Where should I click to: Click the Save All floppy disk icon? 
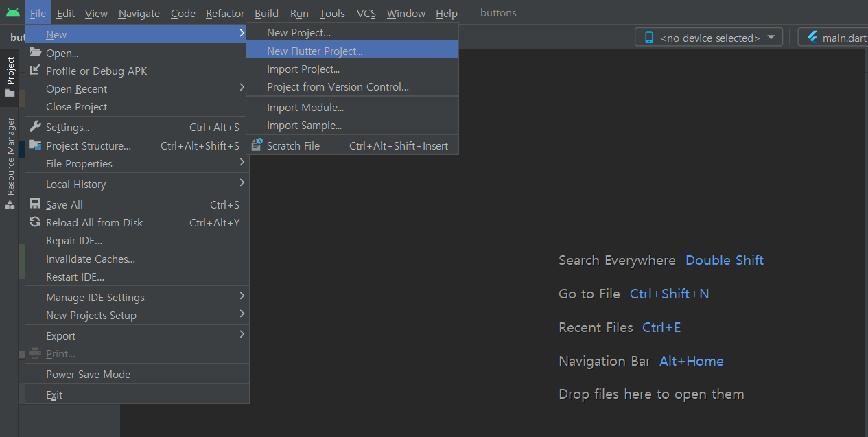point(35,204)
